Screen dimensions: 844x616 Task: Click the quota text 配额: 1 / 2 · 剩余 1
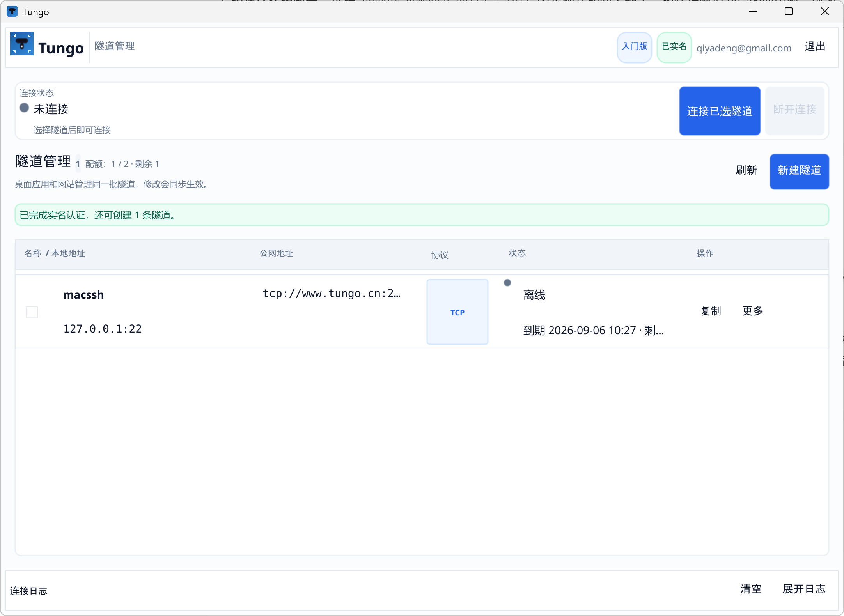pos(122,164)
